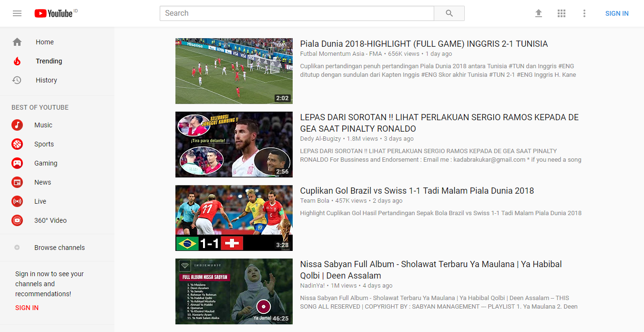Open Nissa Sabyan Full Album thumbnail
644x332 pixels.
click(x=234, y=291)
